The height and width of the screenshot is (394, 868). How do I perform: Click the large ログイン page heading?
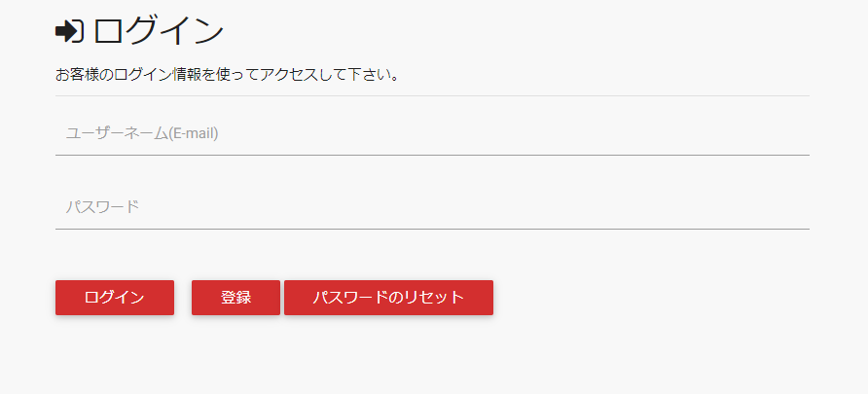point(159,31)
